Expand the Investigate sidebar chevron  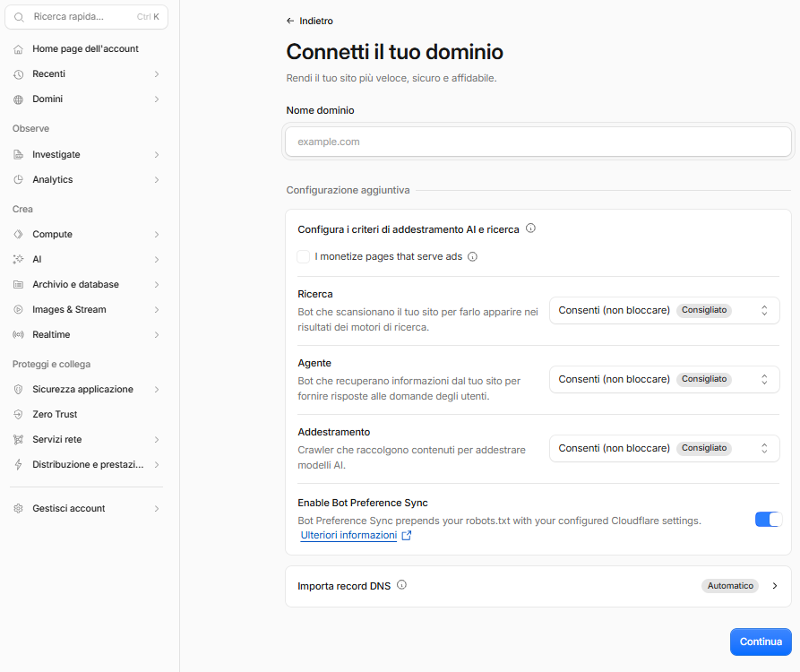pos(157,155)
